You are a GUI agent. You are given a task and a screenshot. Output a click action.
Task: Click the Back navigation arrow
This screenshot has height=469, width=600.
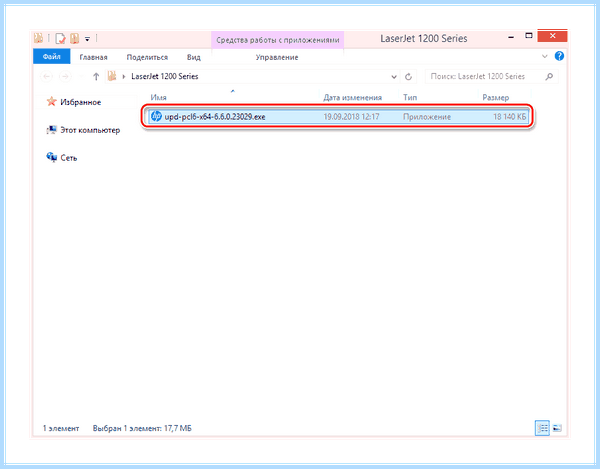[x=47, y=77]
